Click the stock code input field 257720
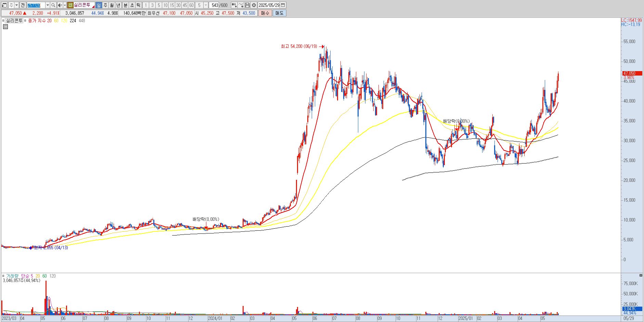 (x=36, y=5)
